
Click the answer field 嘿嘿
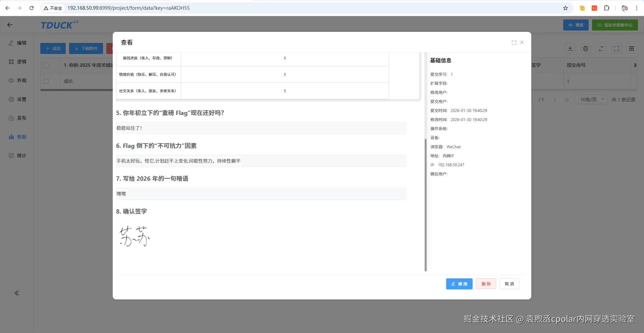(261, 194)
